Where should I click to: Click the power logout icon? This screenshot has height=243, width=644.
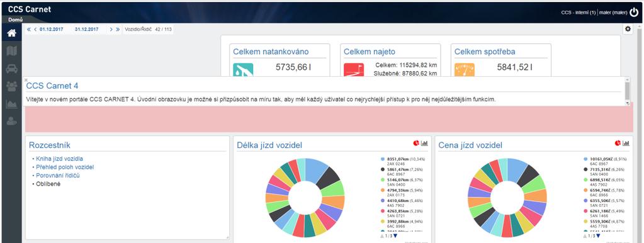[634, 13]
